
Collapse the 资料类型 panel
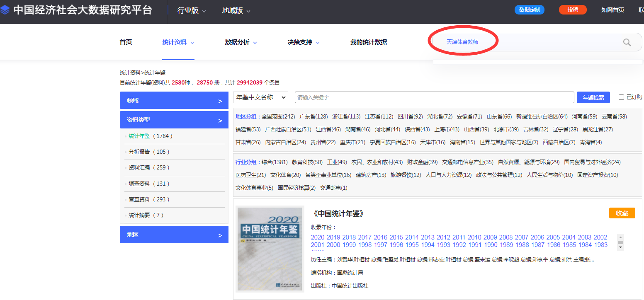(174, 120)
